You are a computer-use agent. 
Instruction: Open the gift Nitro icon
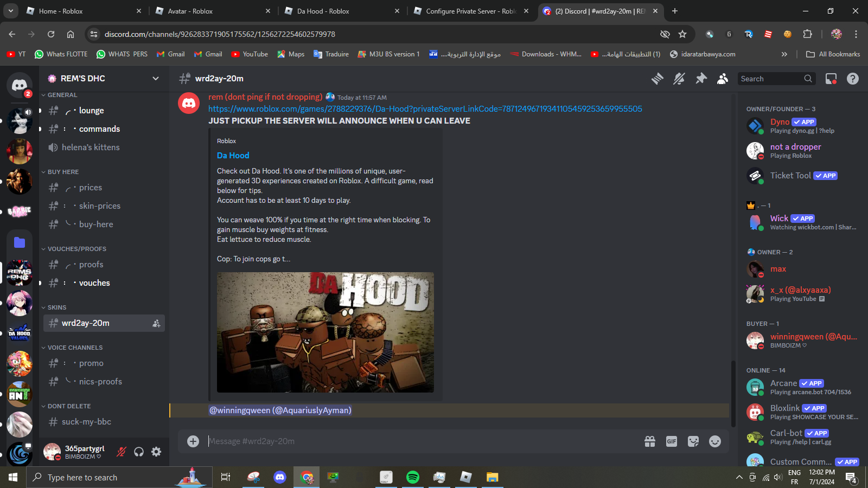point(650,441)
